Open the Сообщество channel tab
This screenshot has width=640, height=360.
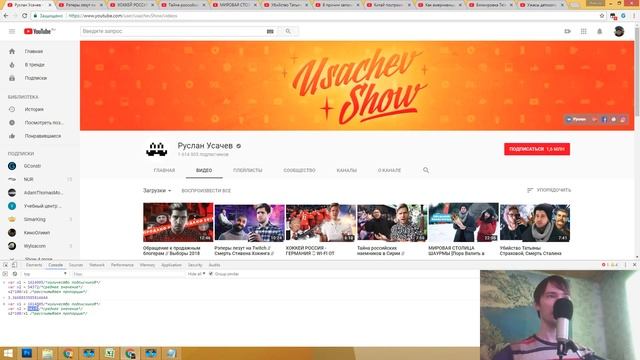tap(300, 170)
